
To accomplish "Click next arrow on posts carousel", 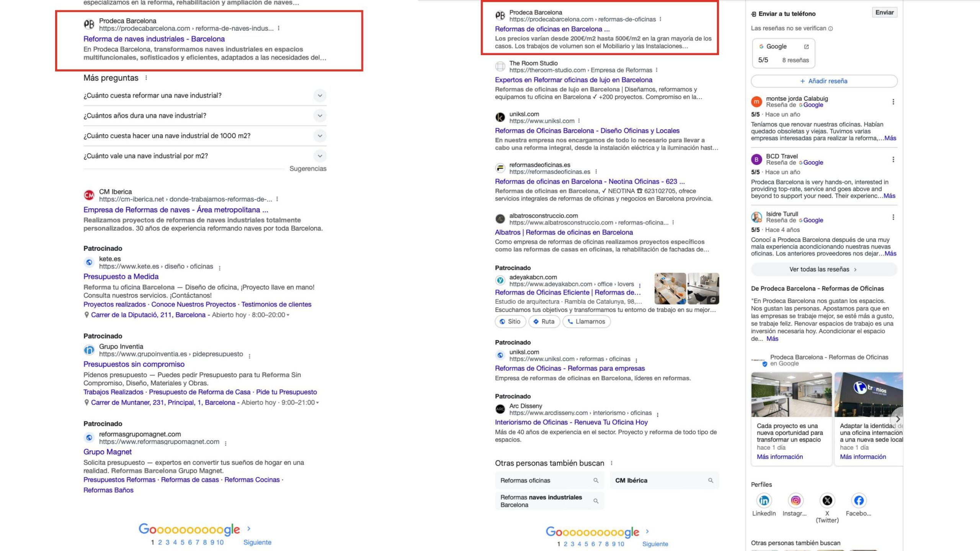I will click(x=897, y=419).
